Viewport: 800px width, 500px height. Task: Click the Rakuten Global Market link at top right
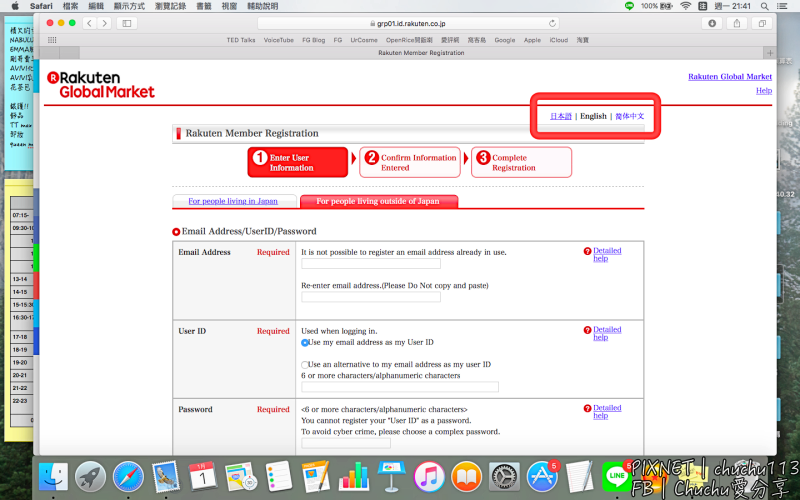click(x=729, y=77)
